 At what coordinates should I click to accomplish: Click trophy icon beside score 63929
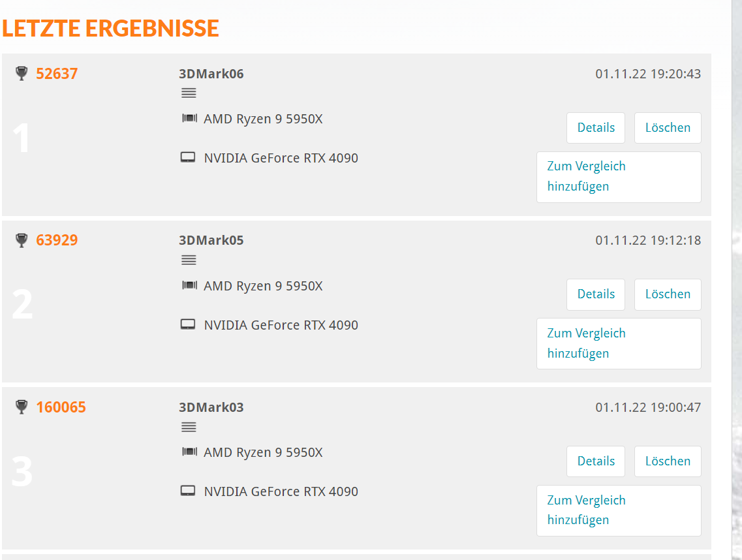(x=22, y=240)
